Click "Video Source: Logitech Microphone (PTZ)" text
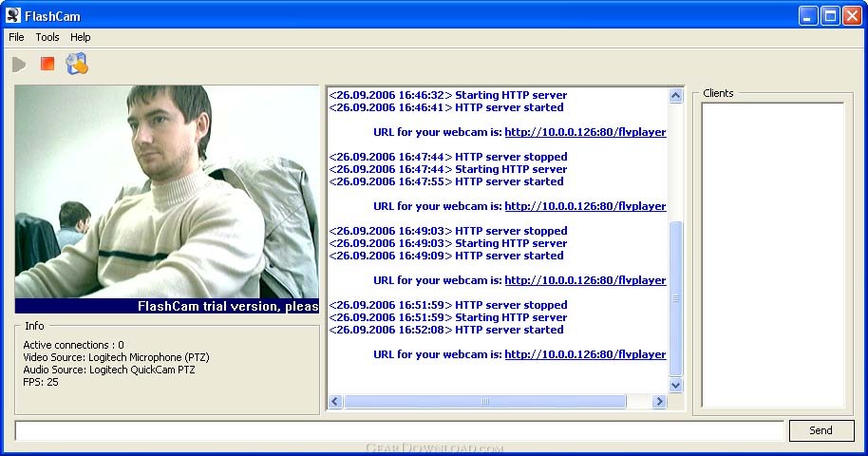 point(116,357)
